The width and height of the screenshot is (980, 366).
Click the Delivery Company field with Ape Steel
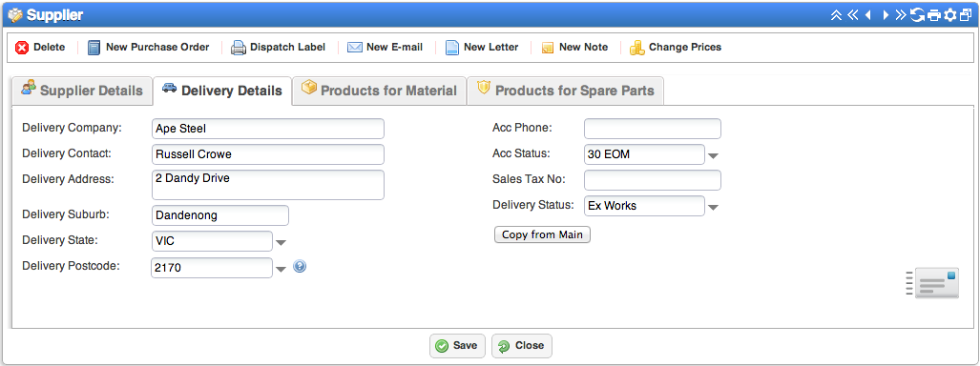(x=267, y=129)
